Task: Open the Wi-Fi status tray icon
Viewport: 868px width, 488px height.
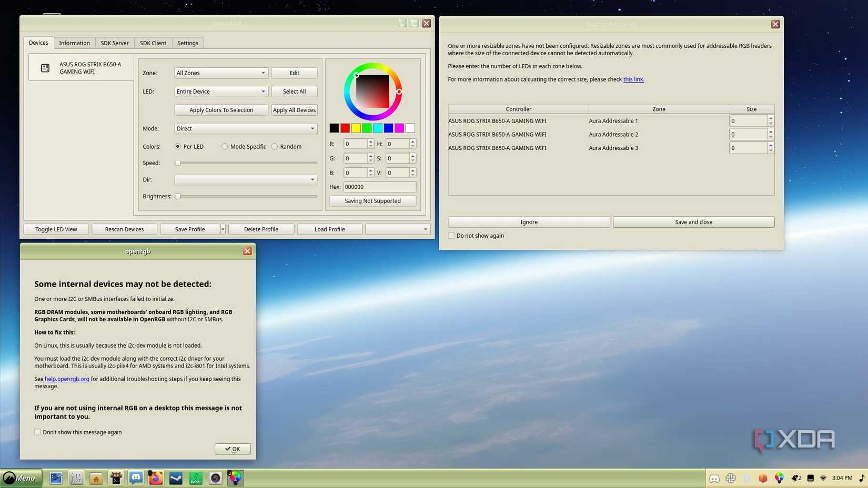Action: pos(824,478)
